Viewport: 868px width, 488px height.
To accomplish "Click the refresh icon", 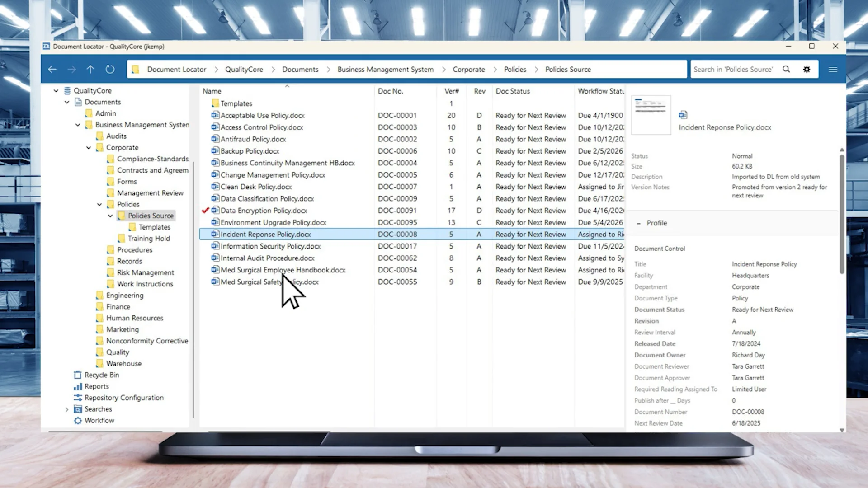I will pos(110,69).
